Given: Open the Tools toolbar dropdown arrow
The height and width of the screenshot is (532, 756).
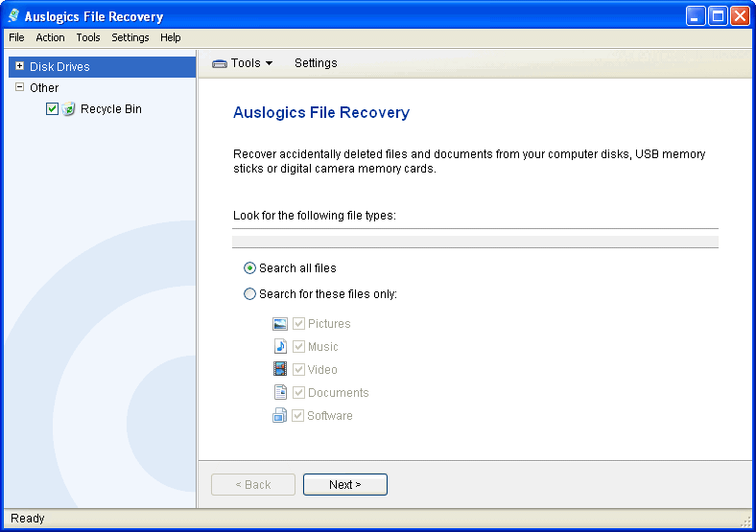Looking at the screenshot, I should (269, 63).
